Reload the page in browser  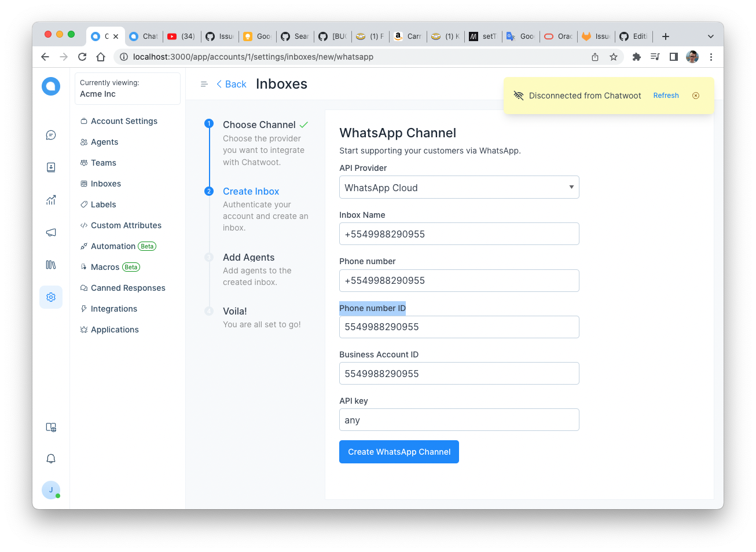pos(82,57)
